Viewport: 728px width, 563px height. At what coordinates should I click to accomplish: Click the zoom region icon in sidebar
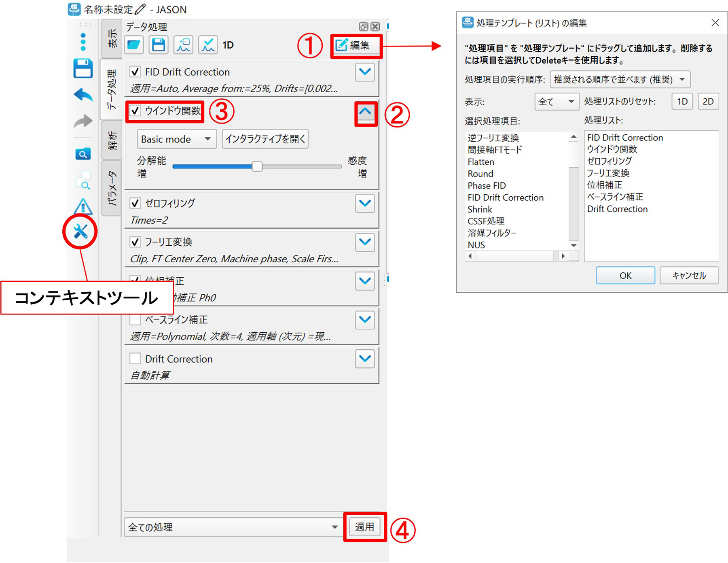coord(83,181)
